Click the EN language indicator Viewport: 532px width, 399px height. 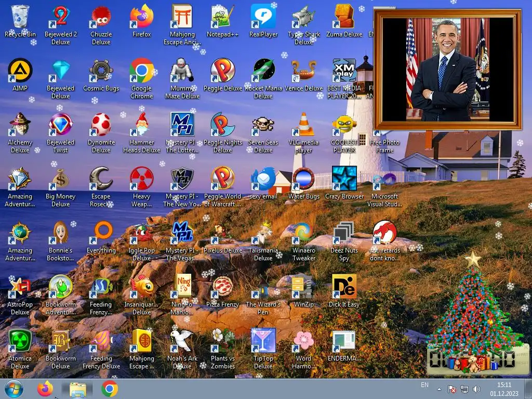click(x=424, y=385)
